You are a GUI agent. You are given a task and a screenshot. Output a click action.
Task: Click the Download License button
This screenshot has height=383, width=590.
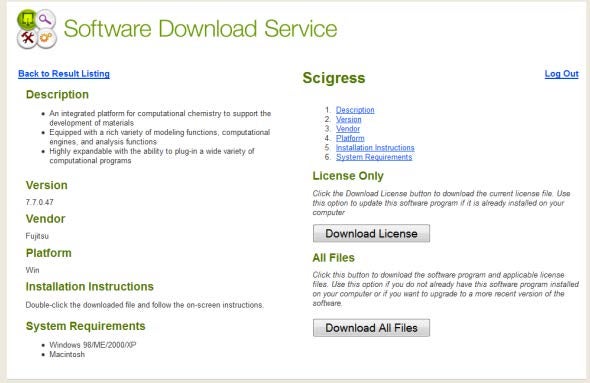tap(371, 234)
